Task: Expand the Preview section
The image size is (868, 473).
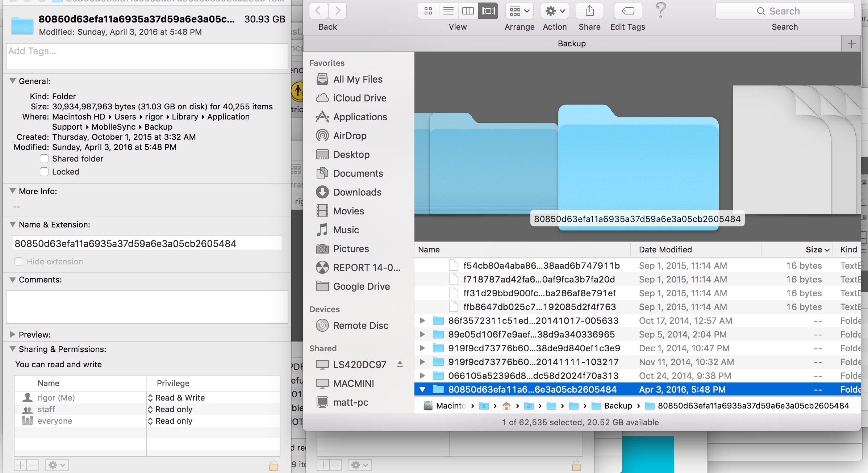Action: (13, 334)
